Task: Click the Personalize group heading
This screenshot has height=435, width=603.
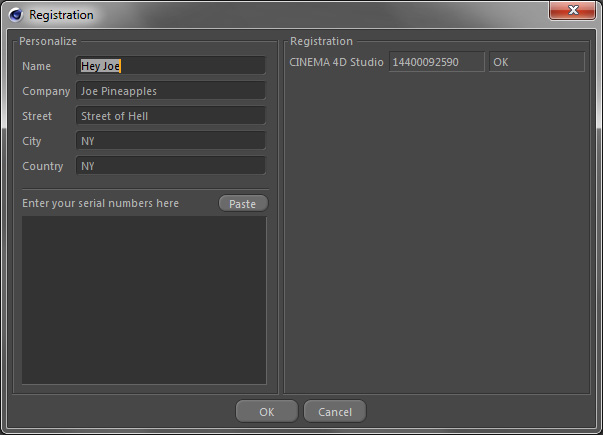Action: click(x=48, y=41)
